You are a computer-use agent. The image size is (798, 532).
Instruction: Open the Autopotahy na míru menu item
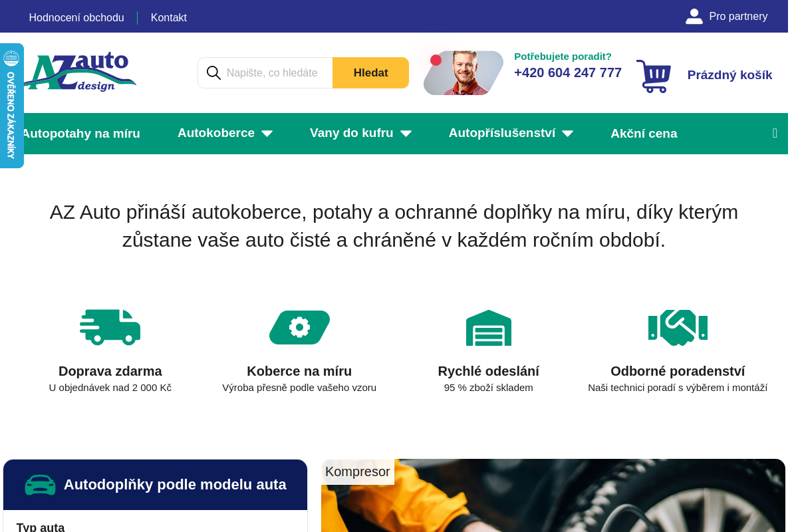point(80,133)
